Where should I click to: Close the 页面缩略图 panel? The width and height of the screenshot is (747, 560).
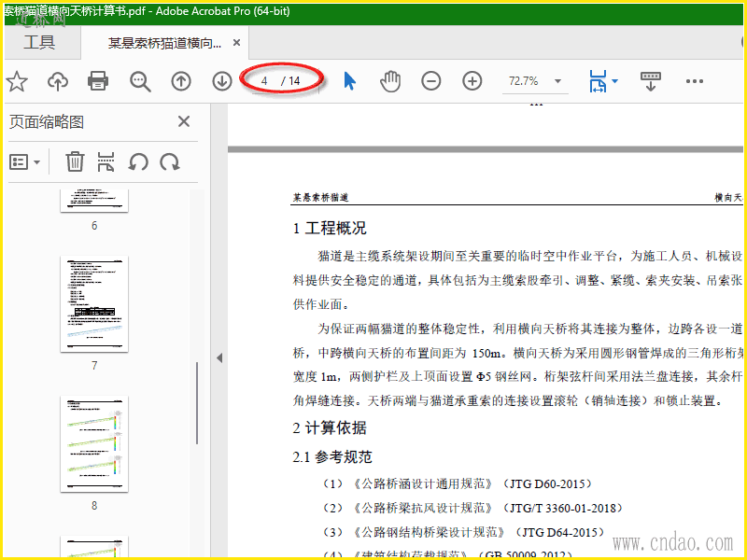pos(184,121)
